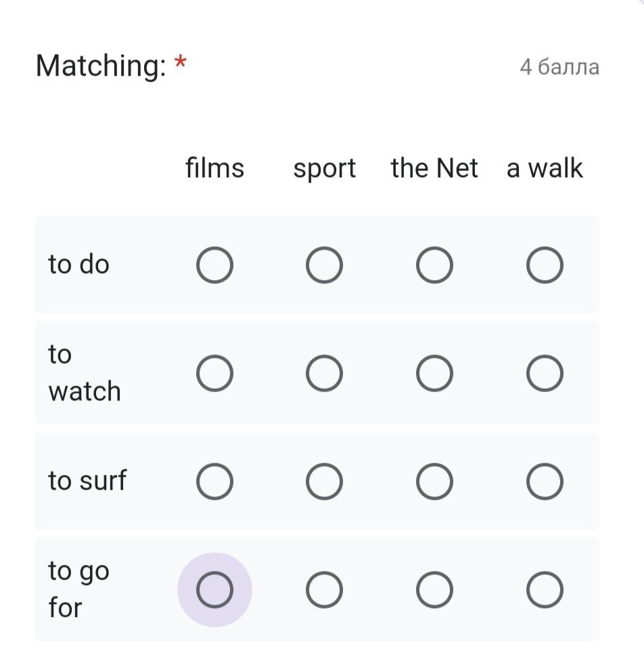Select 'films' for the 'to do' row
The image size is (644, 663).
tap(214, 265)
